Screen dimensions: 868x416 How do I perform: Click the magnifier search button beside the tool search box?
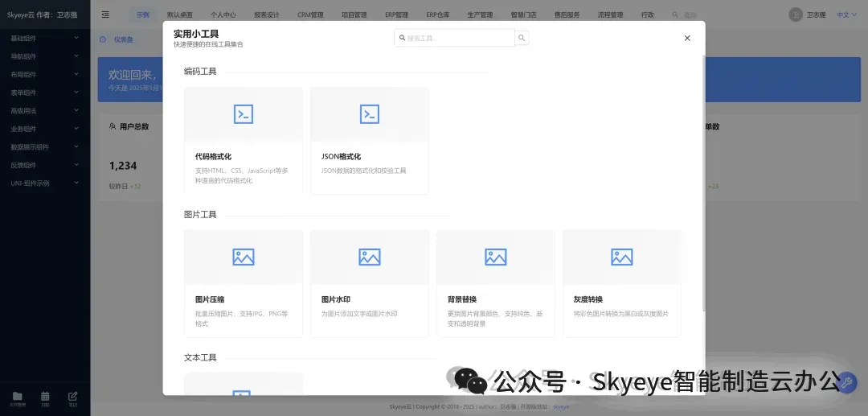pos(522,38)
